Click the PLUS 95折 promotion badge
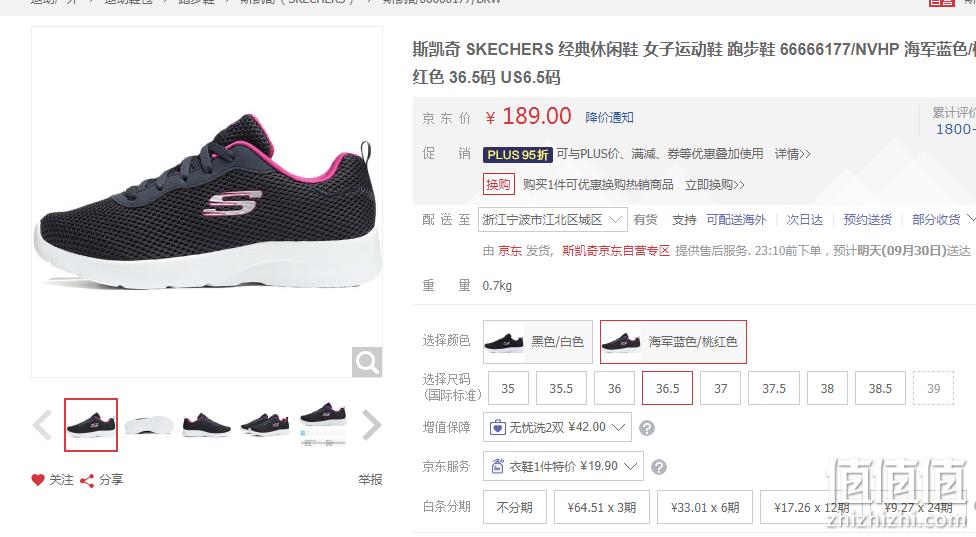Image resolution: width=976 pixels, height=537 pixels. point(517,154)
